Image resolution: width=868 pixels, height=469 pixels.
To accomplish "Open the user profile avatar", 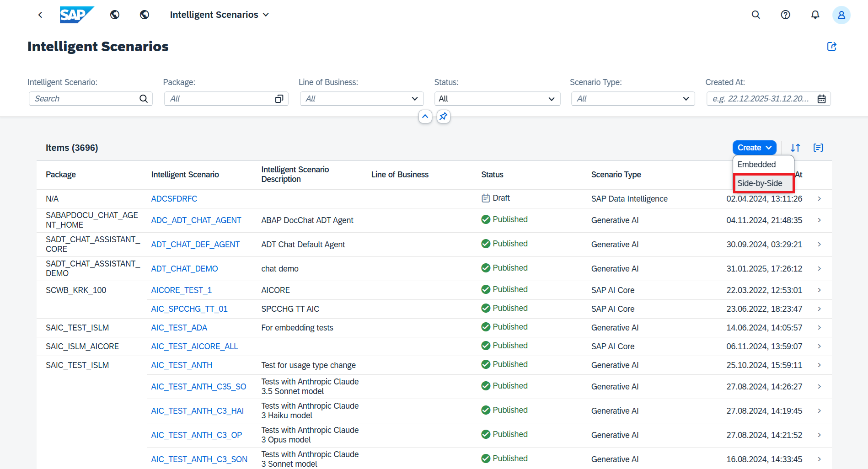I will point(841,15).
